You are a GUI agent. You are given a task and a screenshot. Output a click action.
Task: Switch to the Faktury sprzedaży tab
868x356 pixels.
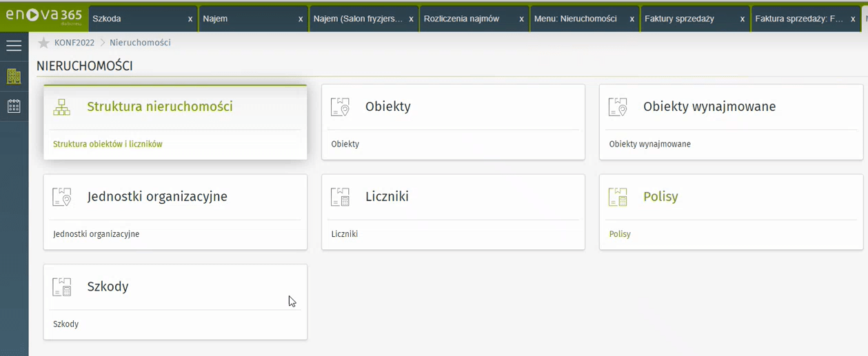(x=679, y=19)
